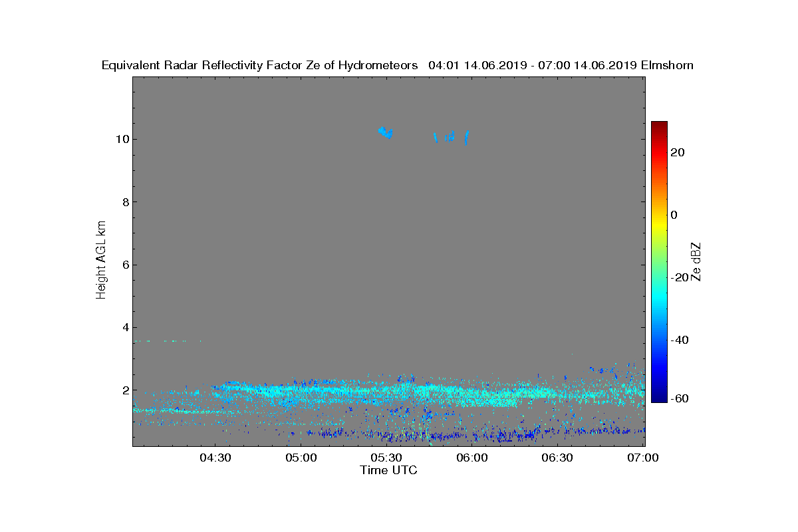Click the 05:30 time tick label

(x=386, y=458)
